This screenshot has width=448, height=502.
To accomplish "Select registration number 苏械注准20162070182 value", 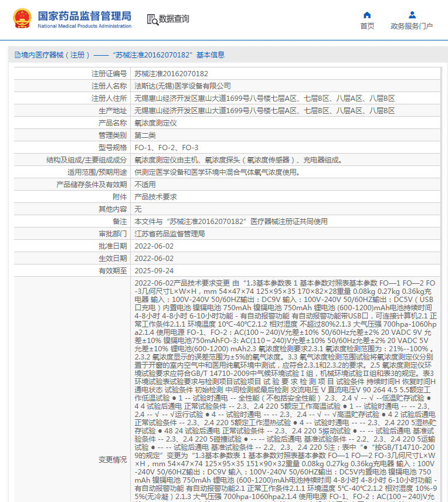I will tap(171, 74).
